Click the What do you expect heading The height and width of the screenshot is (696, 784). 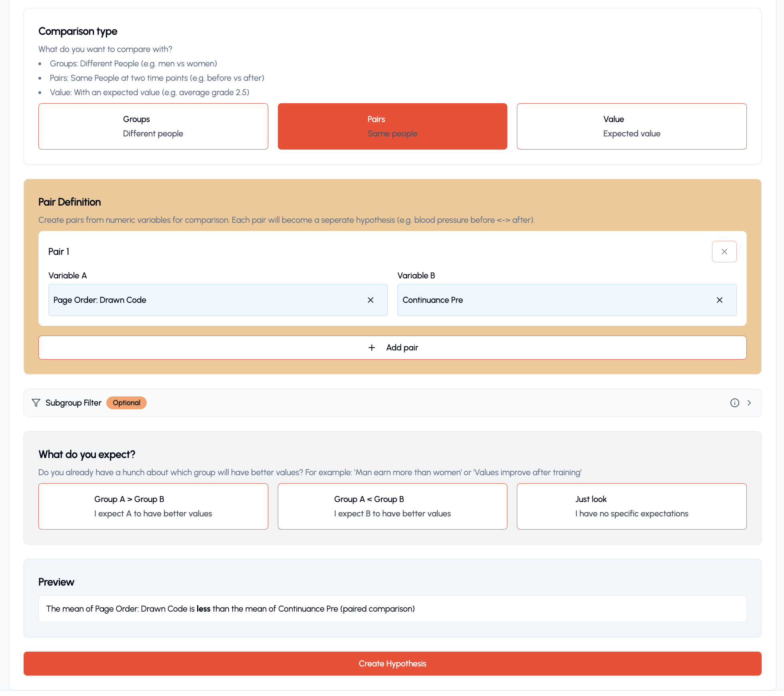point(87,454)
